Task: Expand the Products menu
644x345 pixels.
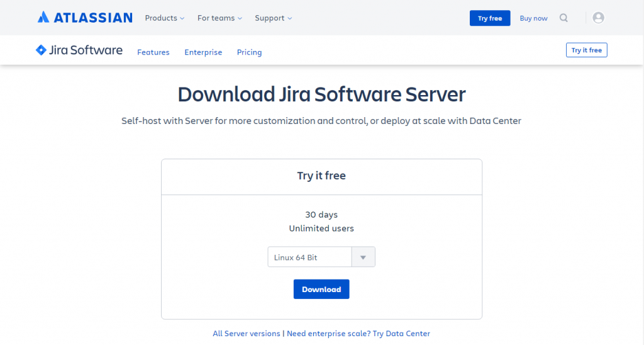Action: point(165,18)
